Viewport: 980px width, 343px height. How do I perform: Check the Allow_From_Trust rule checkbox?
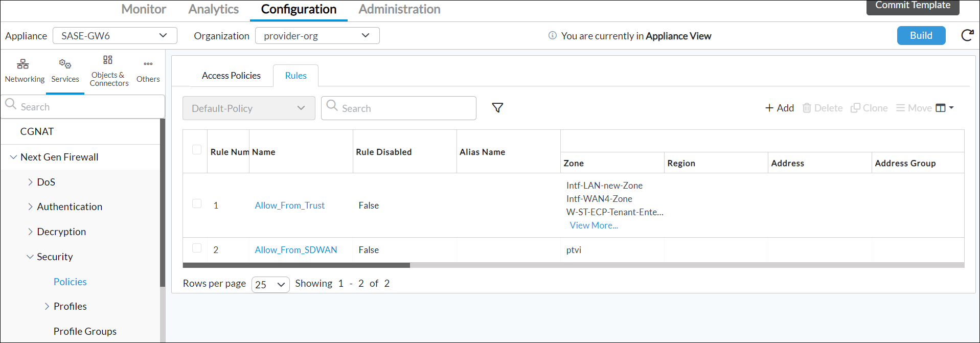coord(197,203)
